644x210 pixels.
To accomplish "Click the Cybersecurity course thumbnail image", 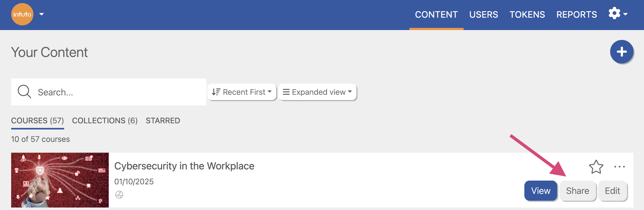I will (x=60, y=180).
